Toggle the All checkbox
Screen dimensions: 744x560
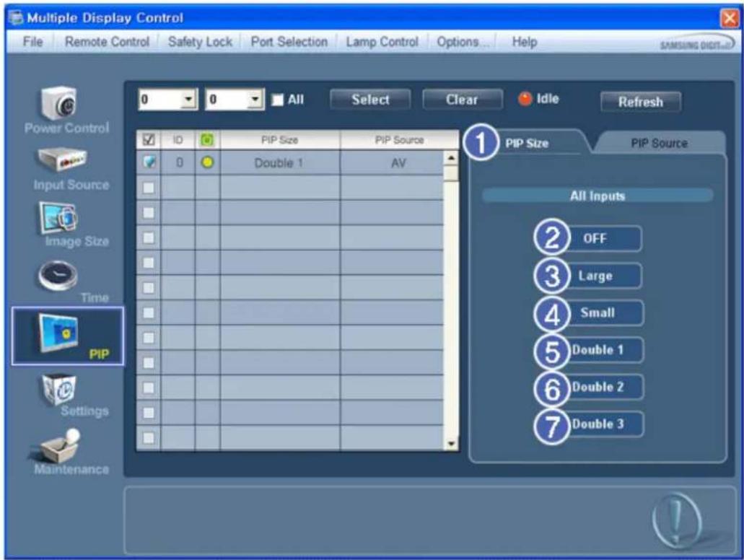pos(277,100)
